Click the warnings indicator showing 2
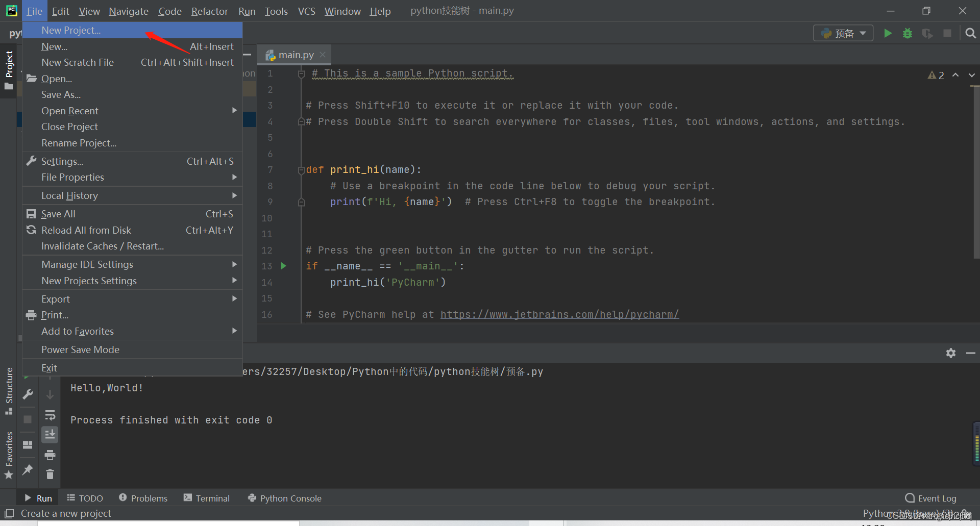 coord(936,75)
